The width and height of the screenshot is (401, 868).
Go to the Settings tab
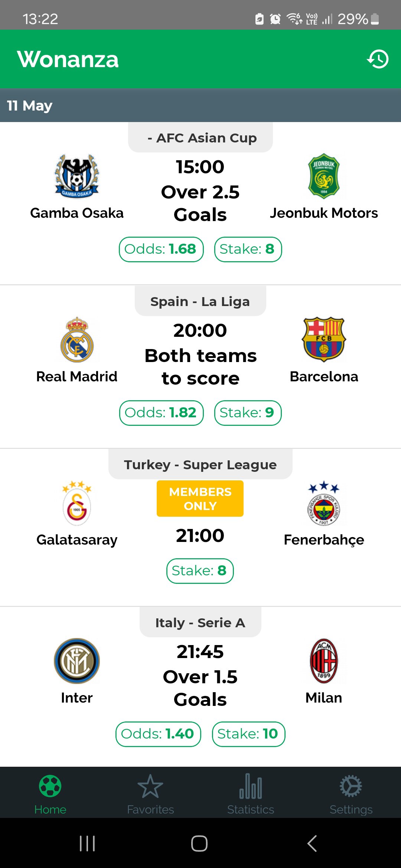point(351,794)
